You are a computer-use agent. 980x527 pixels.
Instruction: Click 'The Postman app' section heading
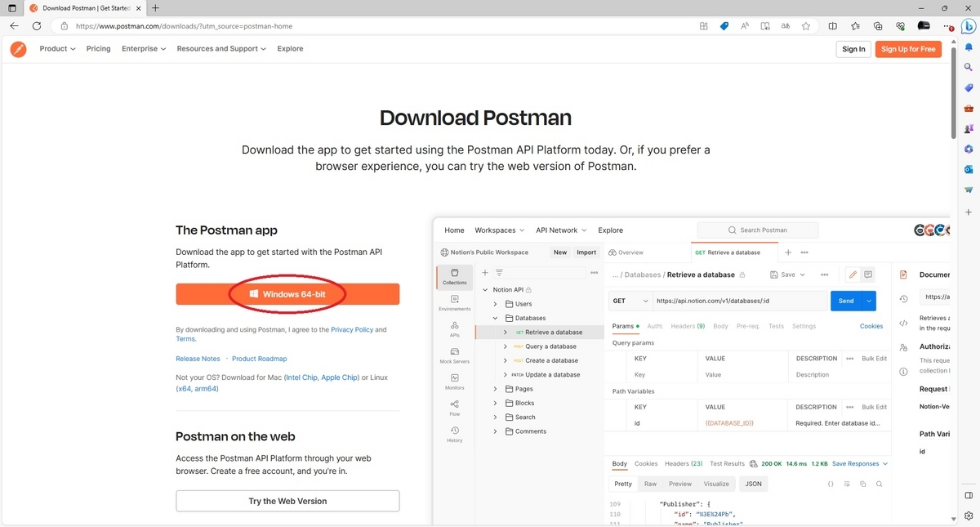pyautogui.click(x=226, y=230)
